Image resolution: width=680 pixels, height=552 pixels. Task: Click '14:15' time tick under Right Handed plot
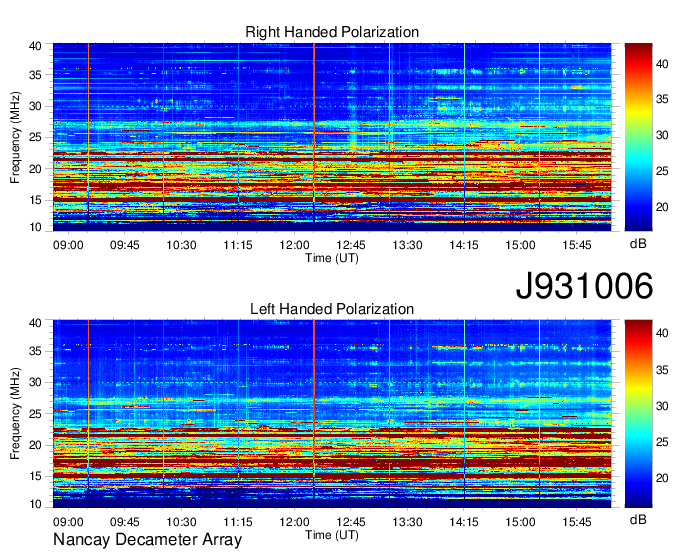pos(464,245)
